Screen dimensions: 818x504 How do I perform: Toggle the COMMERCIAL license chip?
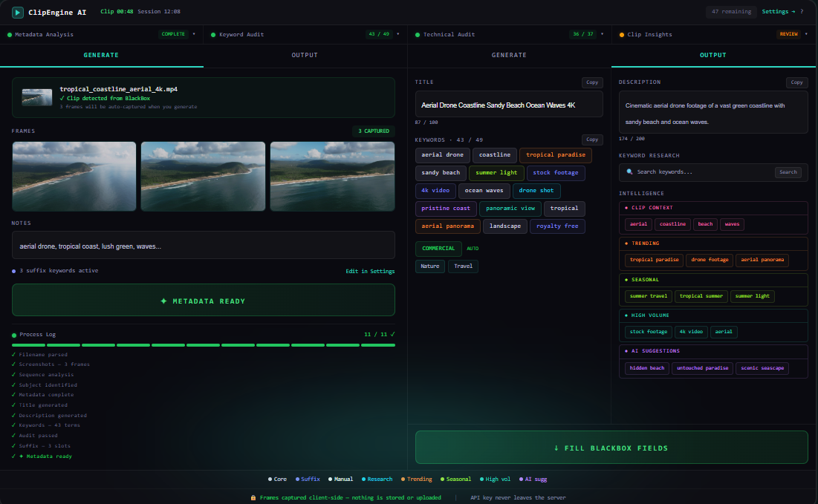pyautogui.click(x=438, y=249)
